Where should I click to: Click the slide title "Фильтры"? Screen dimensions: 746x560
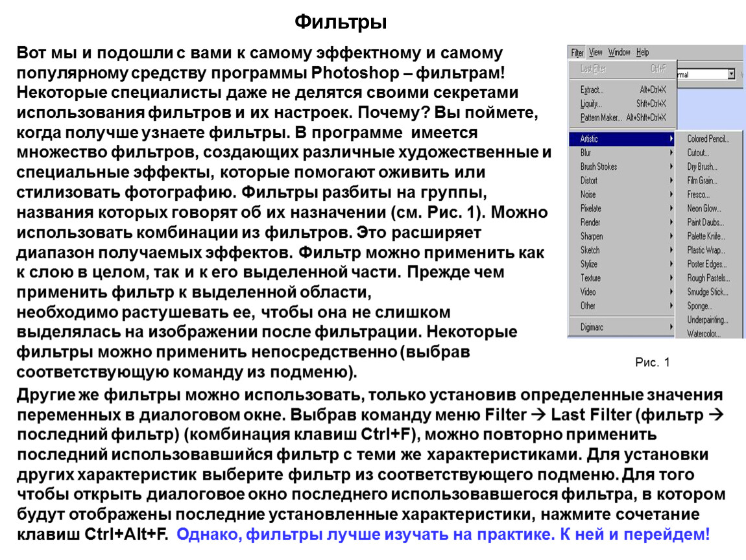click(x=341, y=22)
